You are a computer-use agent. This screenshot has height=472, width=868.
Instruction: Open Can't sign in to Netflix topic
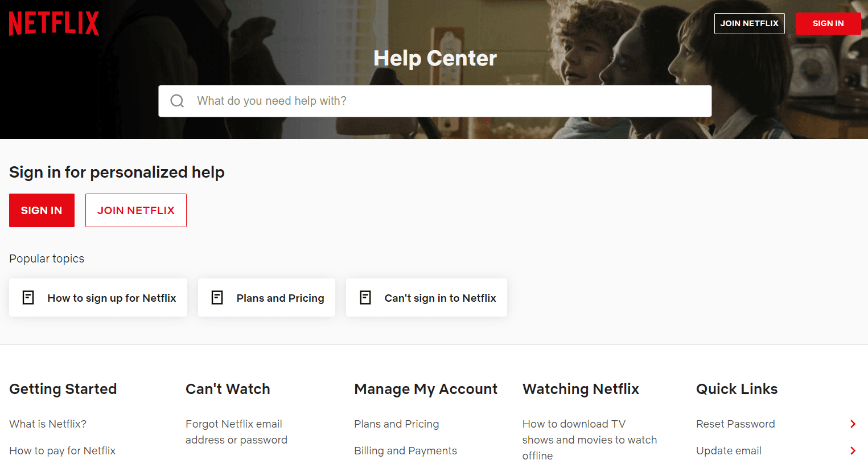coord(426,297)
